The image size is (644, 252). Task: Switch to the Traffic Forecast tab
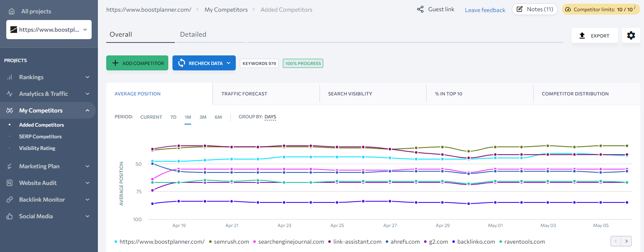point(244,94)
